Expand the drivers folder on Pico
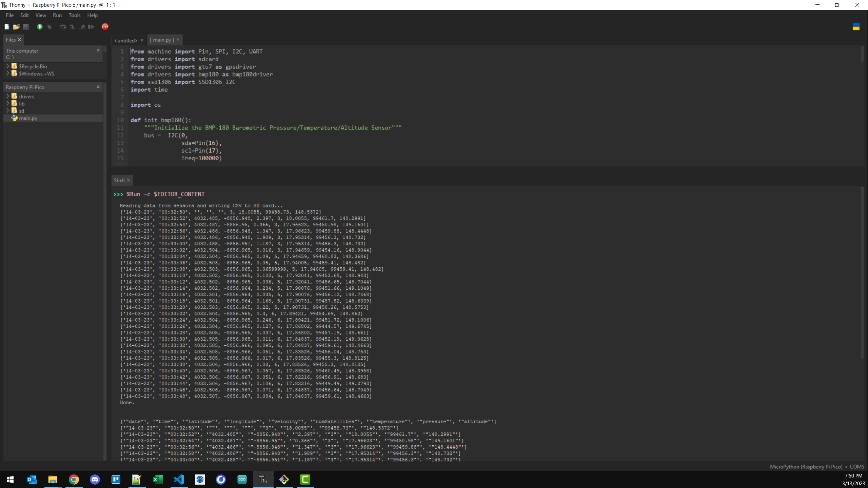This screenshot has height=488, width=868. click(8, 96)
